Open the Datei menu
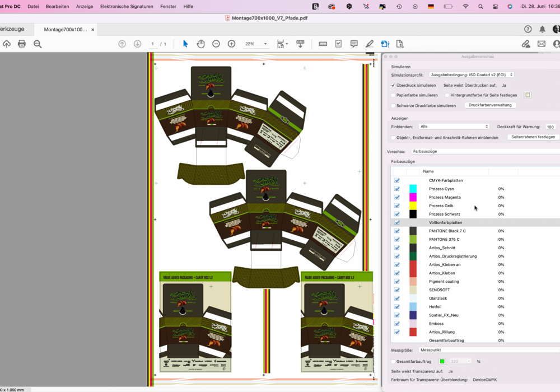This screenshot has height=392, width=560. tap(33, 6)
